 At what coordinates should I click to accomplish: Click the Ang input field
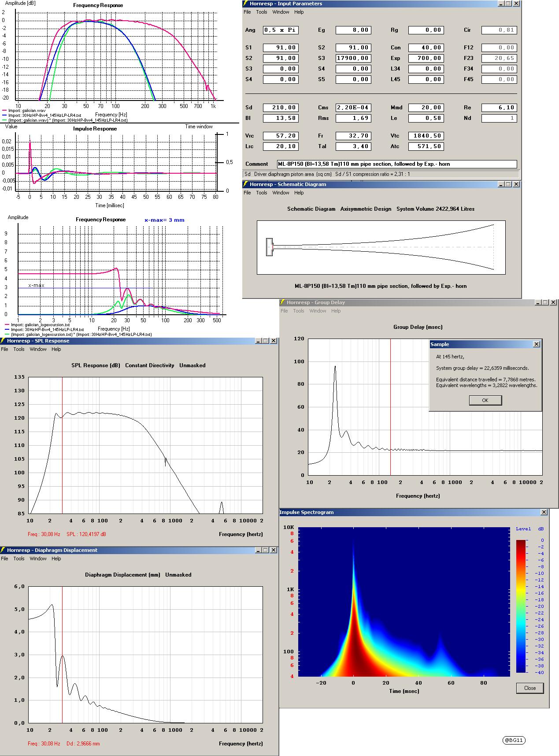pos(281,30)
